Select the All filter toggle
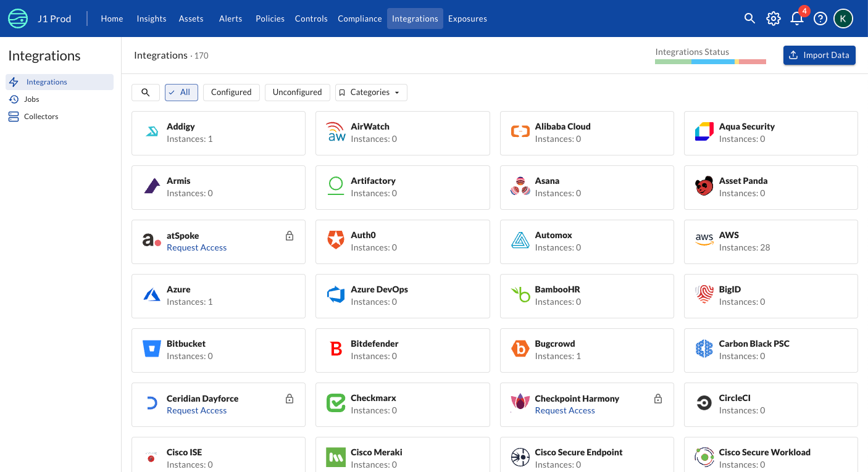 pos(182,93)
